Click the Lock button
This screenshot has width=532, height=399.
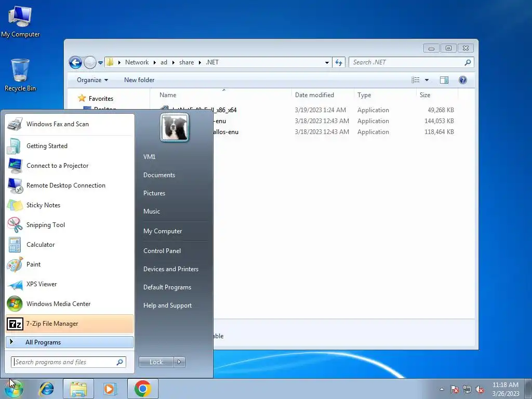pos(156,362)
